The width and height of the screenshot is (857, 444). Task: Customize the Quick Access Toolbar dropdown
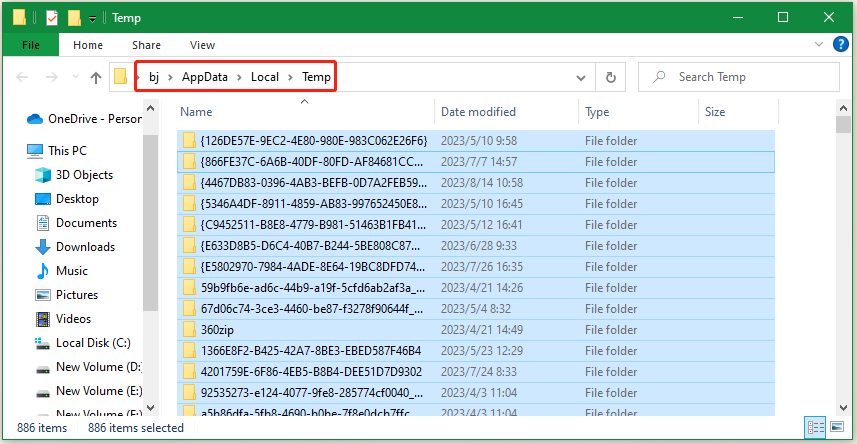coord(93,18)
